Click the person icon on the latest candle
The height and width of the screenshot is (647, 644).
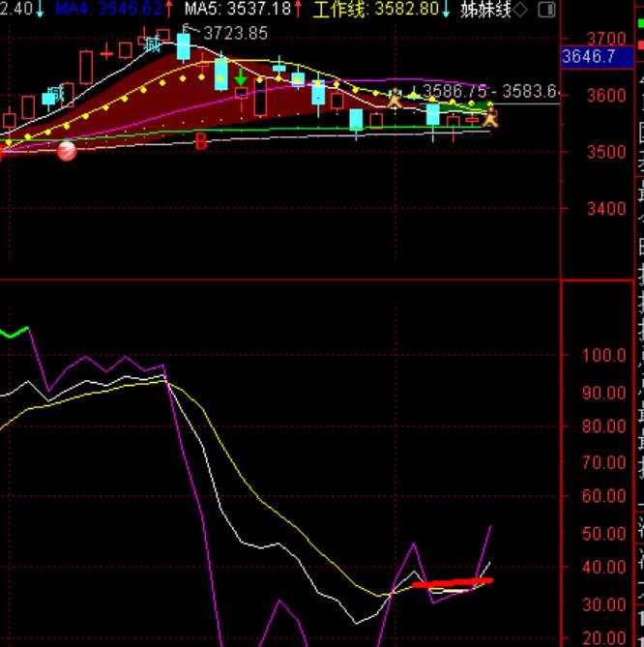[490, 117]
